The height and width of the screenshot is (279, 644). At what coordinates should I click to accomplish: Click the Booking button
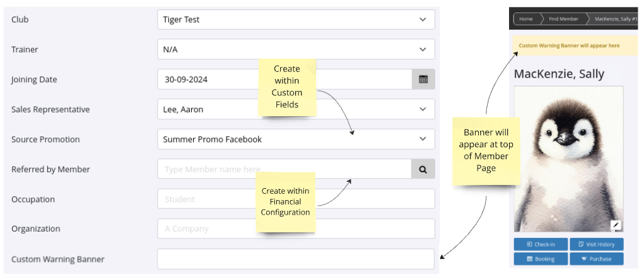pos(540,259)
